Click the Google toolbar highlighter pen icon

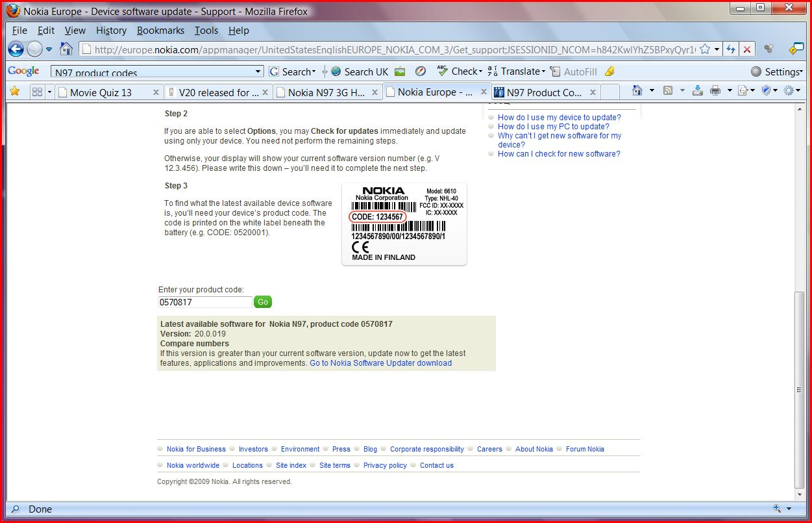pyautogui.click(x=609, y=71)
